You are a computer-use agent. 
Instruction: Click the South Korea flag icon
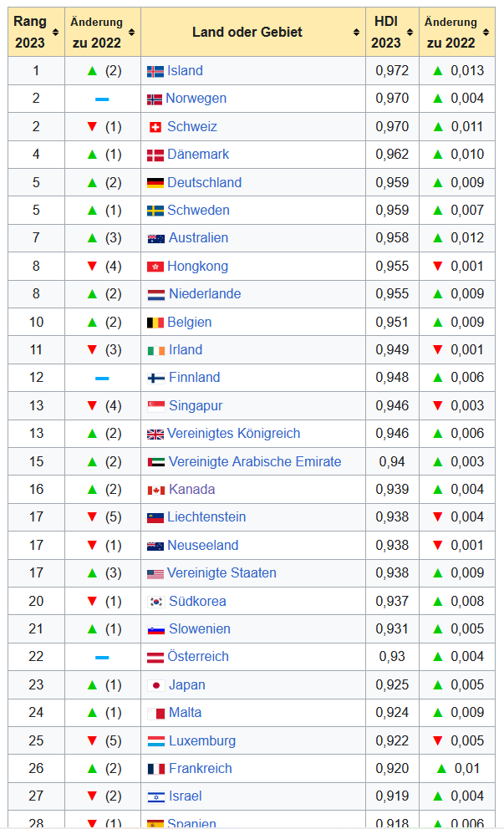pyautogui.click(x=156, y=602)
